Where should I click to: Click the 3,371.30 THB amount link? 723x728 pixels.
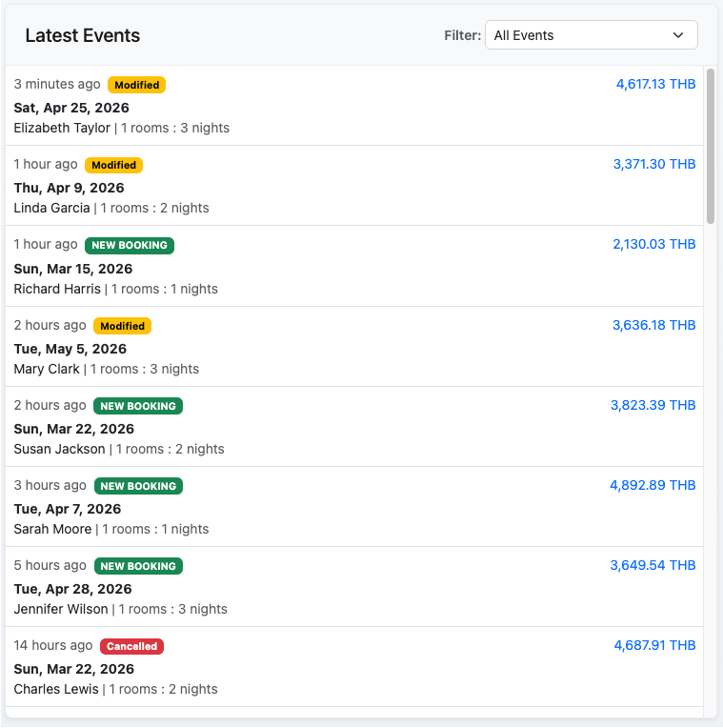point(654,164)
